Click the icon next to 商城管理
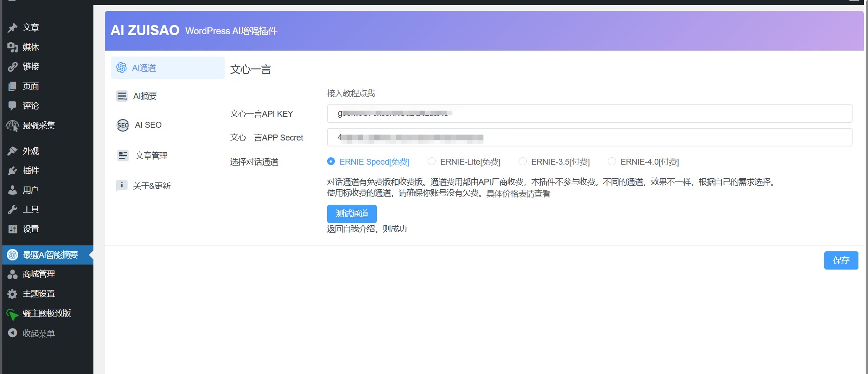Image resolution: width=868 pixels, height=374 pixels. pyautogui.click(x=13, y=274)
